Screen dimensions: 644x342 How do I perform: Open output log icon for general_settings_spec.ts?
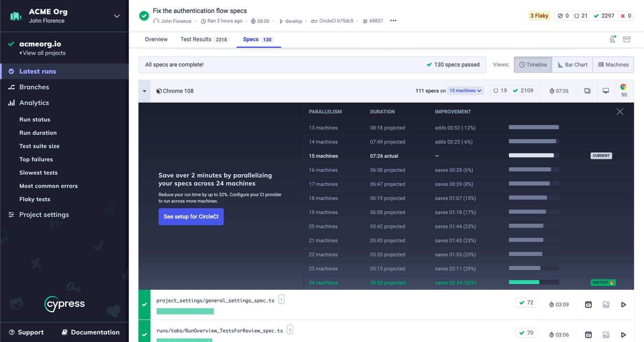pos(588,305)
